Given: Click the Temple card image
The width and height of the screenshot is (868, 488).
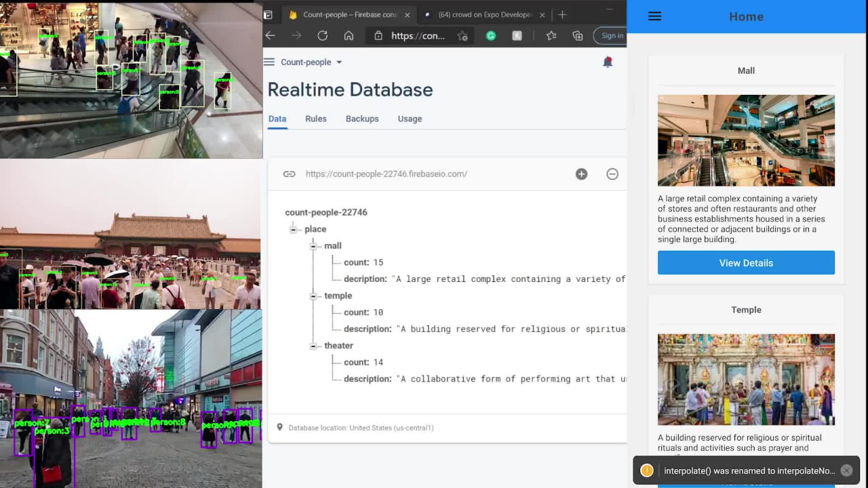Looking at the screenshot, I should [x=746, y=380].
